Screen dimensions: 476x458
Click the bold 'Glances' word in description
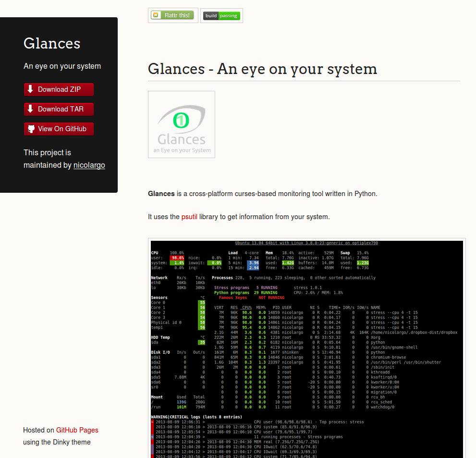tap(161, 194)
